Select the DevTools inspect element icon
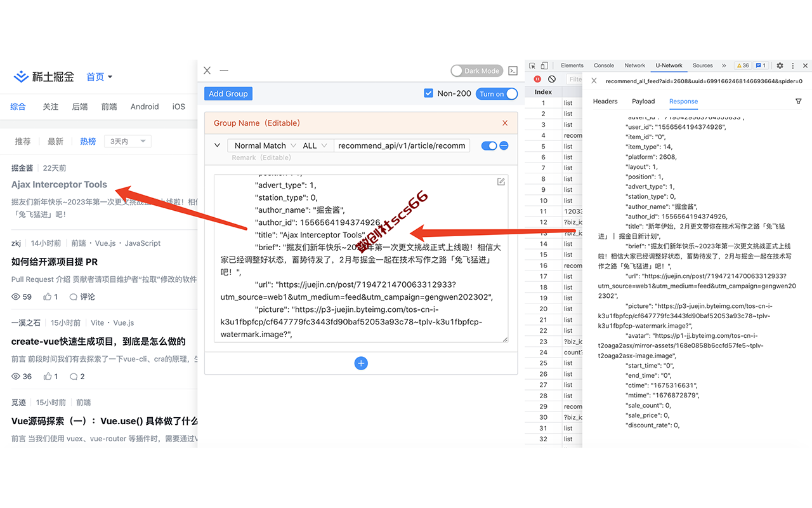 point(532,65)
